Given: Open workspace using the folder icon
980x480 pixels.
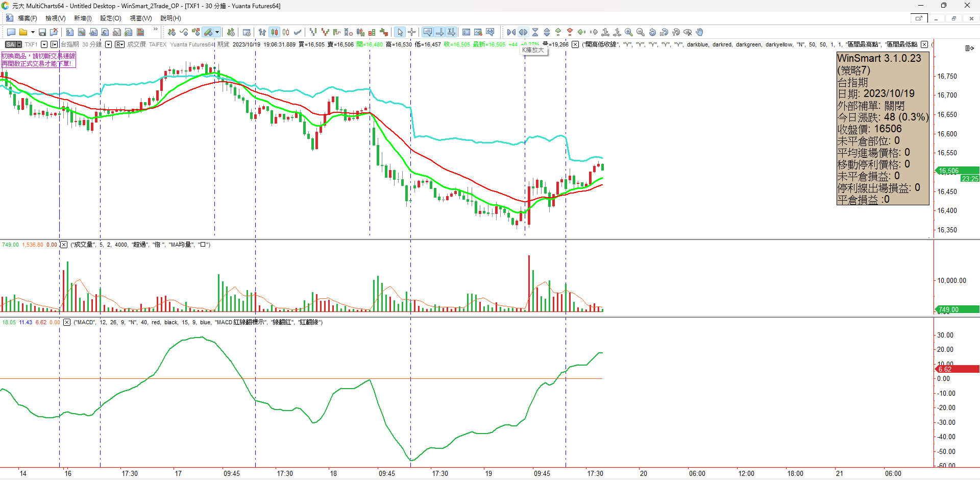Looking at the screenshot, I should (x=23, y=32).
